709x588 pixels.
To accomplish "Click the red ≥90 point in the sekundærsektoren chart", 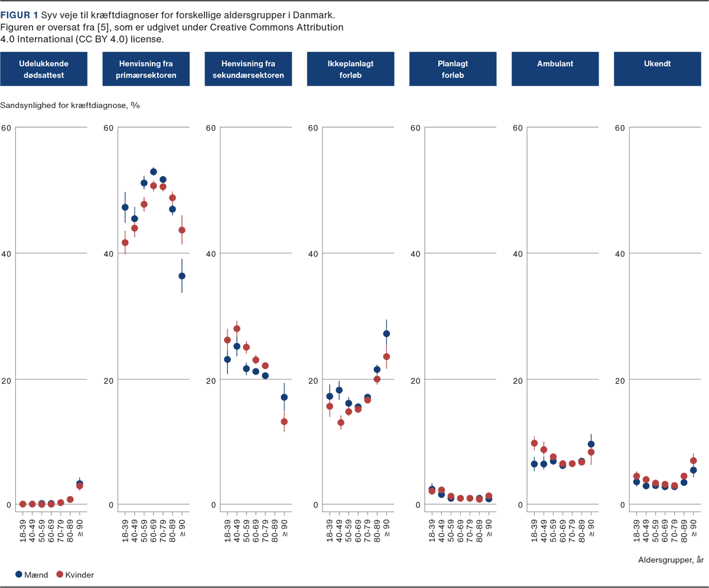I will point(284,422).
